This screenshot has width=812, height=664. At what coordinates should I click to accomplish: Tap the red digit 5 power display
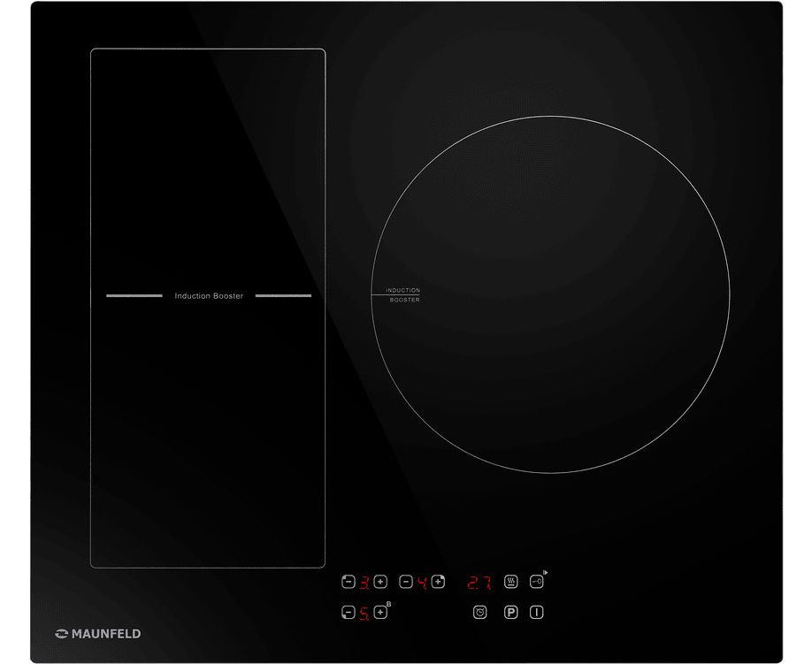[364, 612]
